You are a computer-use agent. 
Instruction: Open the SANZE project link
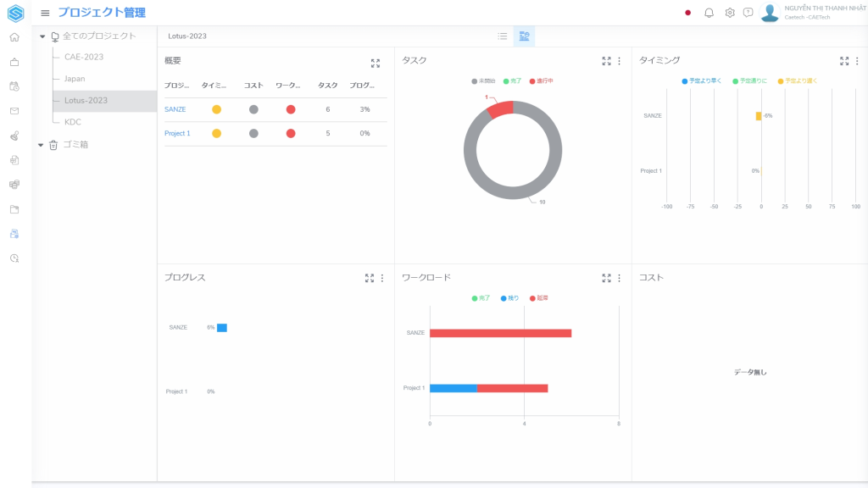(175, 109)
